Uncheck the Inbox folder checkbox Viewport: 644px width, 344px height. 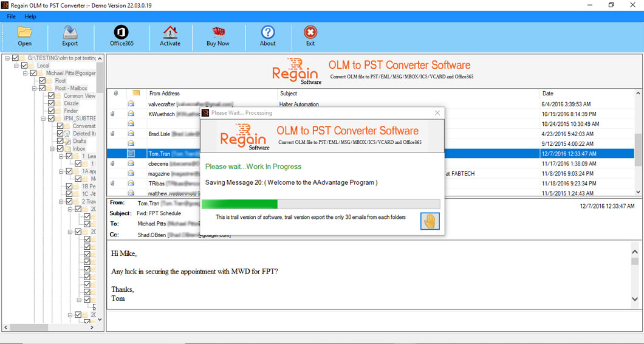(x=60, y=148)
